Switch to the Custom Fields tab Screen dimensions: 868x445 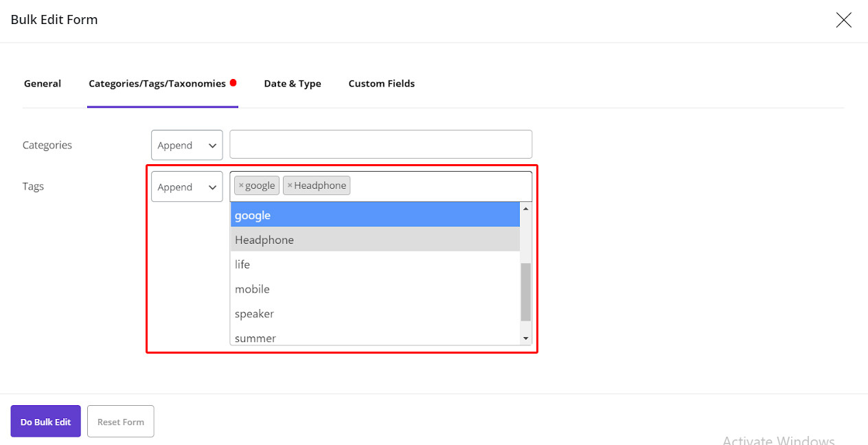(381, 84)
